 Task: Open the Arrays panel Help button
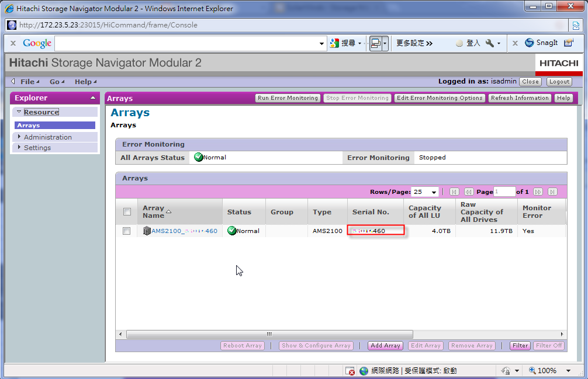point(563,98)
